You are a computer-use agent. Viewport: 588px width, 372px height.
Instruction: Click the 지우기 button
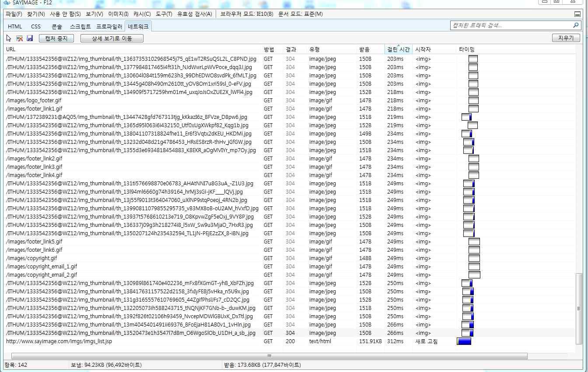566,38
